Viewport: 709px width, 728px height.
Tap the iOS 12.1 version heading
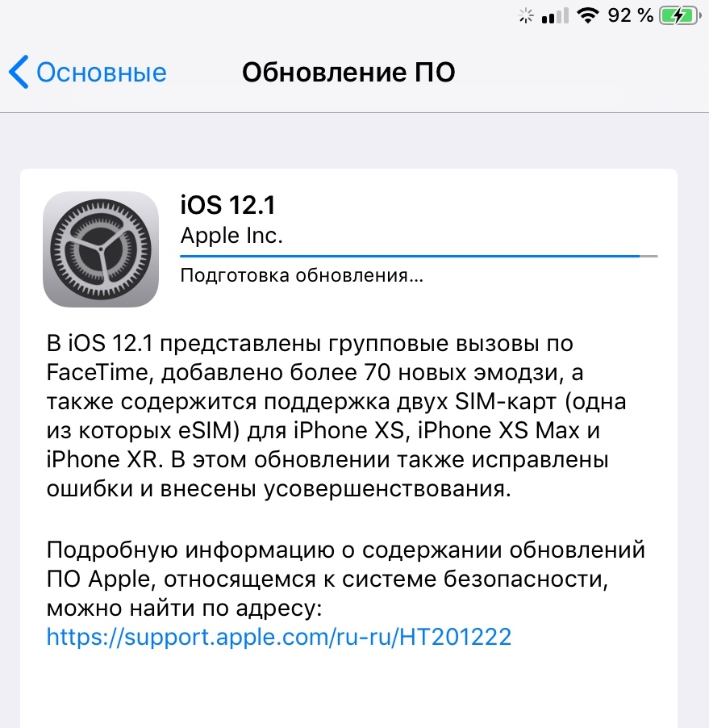pos(227,205)
